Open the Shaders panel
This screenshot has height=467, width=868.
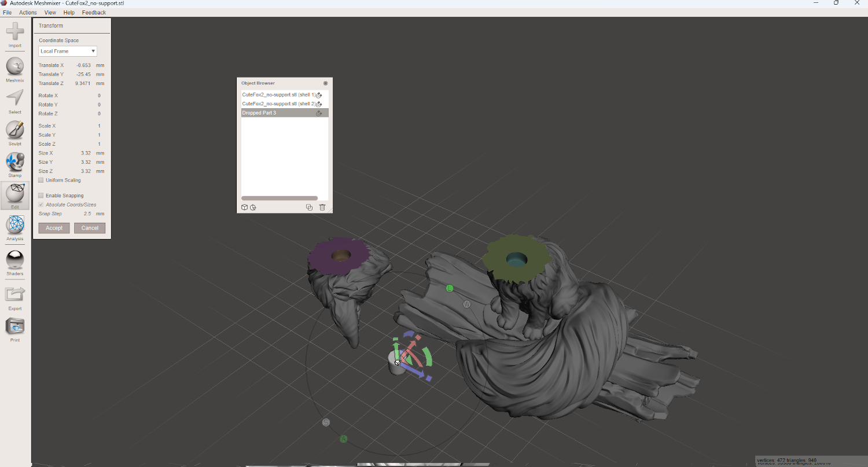[15, 259]
